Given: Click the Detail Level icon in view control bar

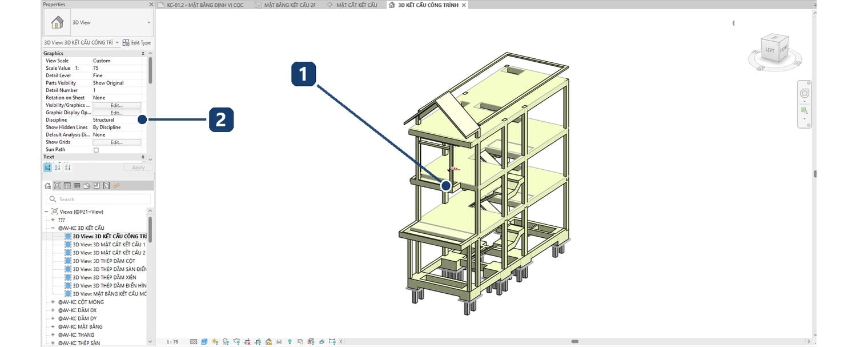Looking at the screenshot, I should click(x=194, y=341).
